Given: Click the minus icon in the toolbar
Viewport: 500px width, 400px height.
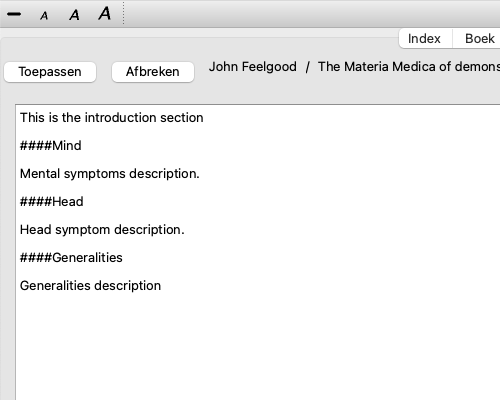Looking at the screenshot, I should [14, 14].
